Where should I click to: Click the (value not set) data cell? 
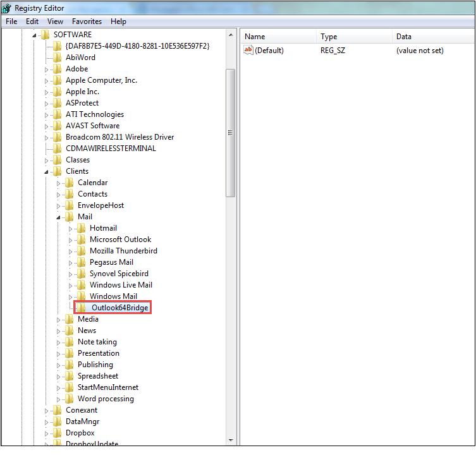[420, 51]
